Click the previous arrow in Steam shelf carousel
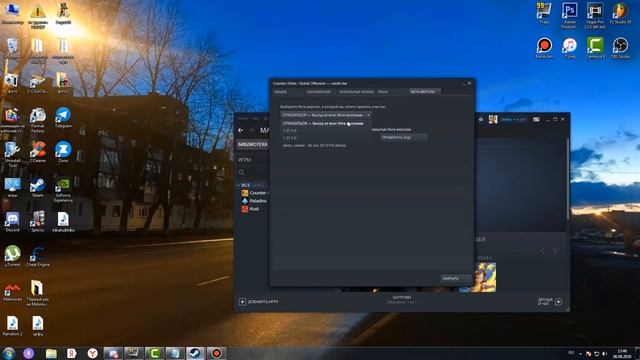The height and width of the screenshot is (360, 640). tap(542, 251)
